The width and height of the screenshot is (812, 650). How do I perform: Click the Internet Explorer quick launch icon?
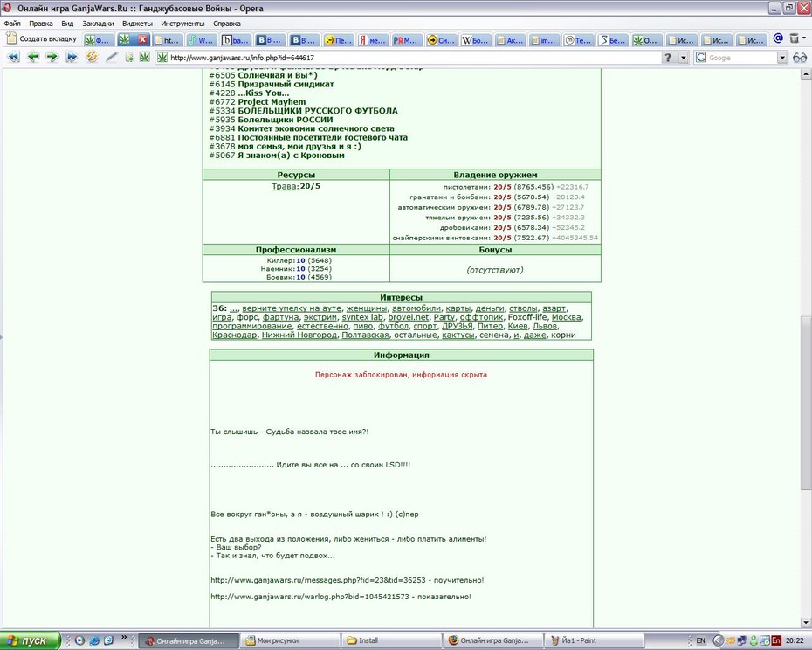(x=93, y=640)
